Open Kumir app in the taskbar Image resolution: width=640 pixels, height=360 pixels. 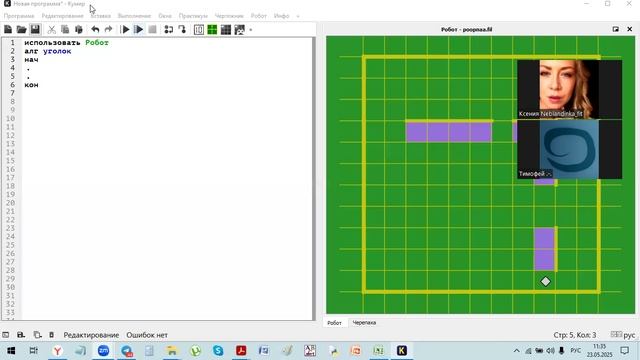(402, 351)
